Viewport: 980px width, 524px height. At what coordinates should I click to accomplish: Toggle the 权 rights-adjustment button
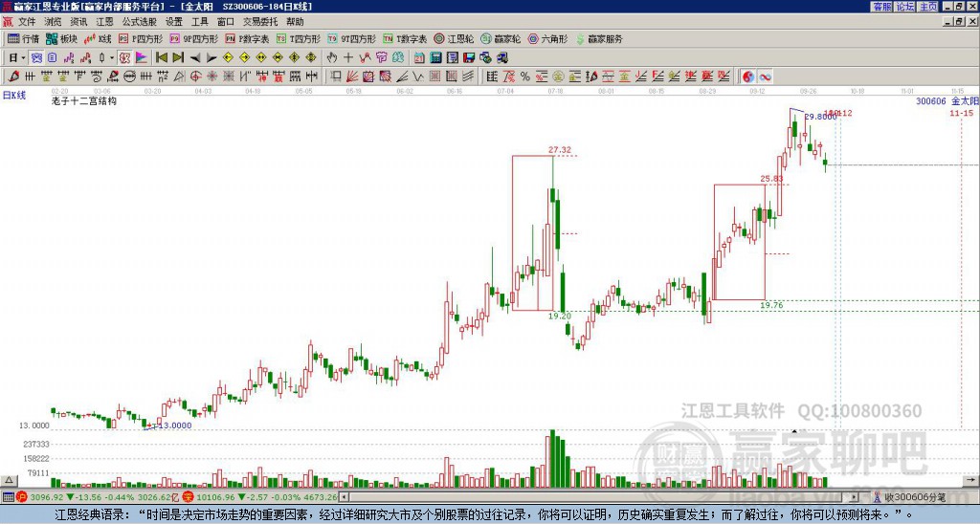tap(124, 57)
